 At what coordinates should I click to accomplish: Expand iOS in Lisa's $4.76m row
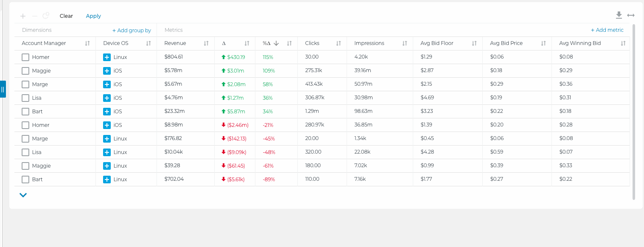pos(107,98)
